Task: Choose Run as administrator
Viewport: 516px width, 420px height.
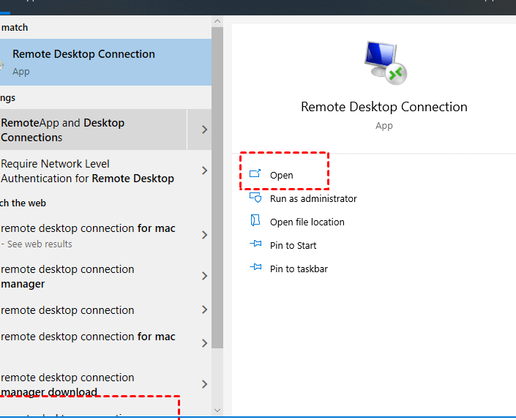Action: (x=313, y=198)
